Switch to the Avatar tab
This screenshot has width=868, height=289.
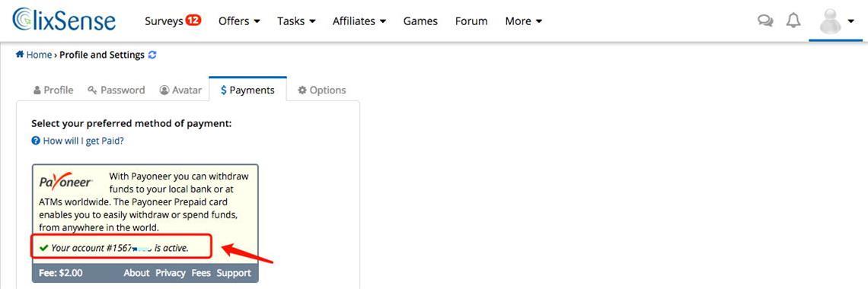coord(180,90)
